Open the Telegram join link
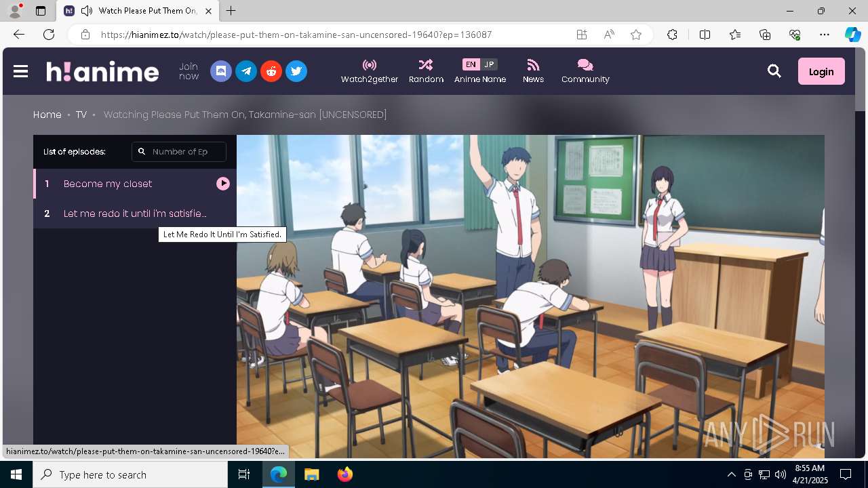 pyautogui.click(x=246, y=71)
